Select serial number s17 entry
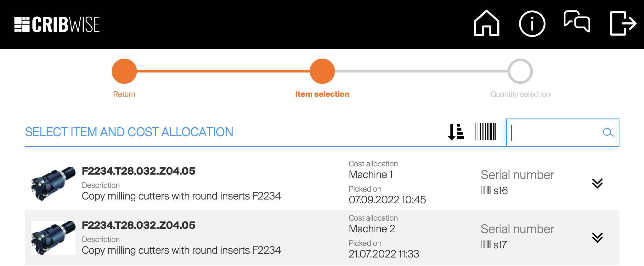The height and width of the screenshot is (266, 644). [x=494, y=245]
